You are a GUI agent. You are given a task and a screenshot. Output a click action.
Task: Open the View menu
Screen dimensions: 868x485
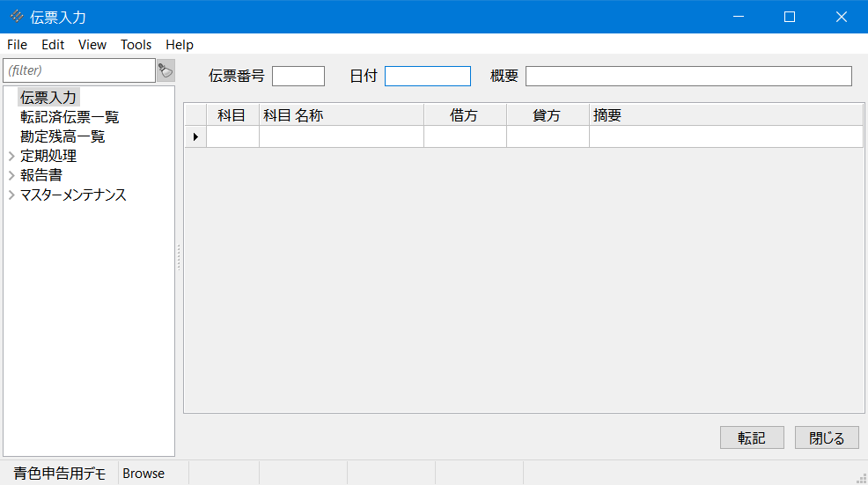92,45
